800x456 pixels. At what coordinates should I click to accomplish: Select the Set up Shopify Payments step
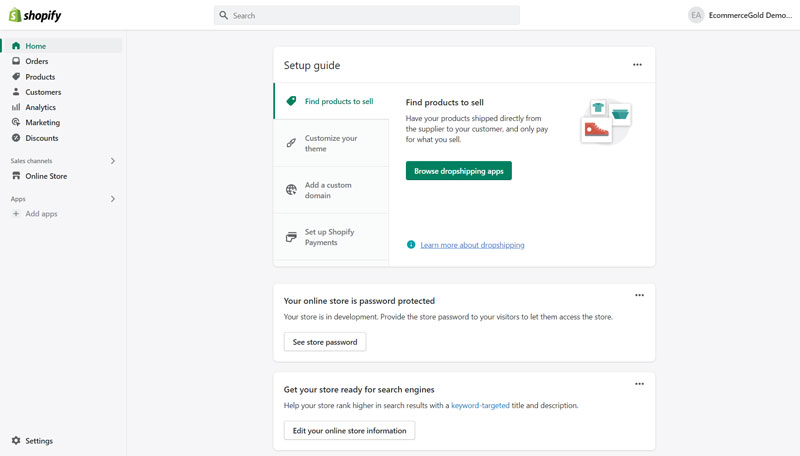coord(331,237)
